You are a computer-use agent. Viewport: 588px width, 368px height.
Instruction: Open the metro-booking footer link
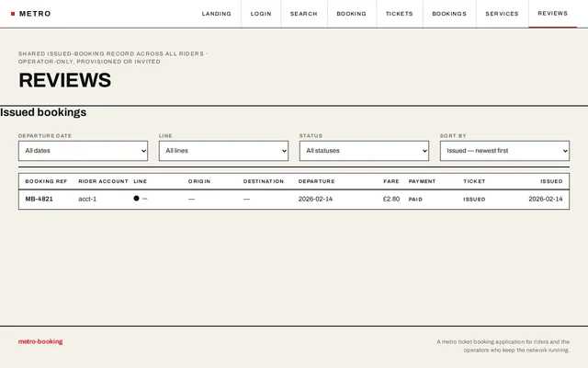40,341
